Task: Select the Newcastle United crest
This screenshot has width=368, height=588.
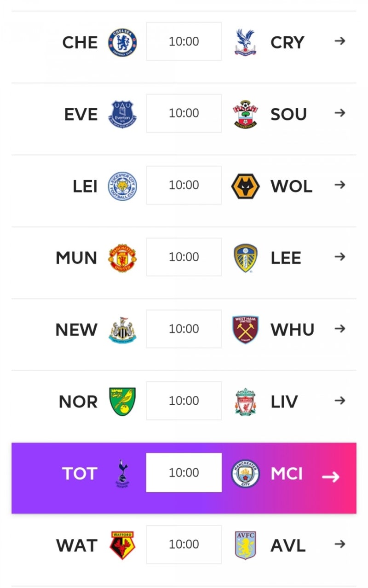Action: coord(122,330)
